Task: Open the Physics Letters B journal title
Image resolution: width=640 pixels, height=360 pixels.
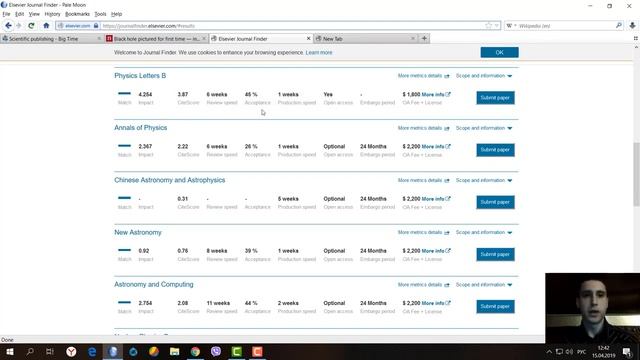Action: 140,76
